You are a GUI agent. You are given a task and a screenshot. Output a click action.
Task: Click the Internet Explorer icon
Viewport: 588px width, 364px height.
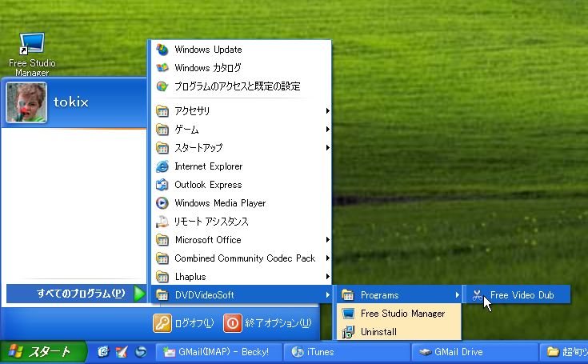[x=162, y=166]
